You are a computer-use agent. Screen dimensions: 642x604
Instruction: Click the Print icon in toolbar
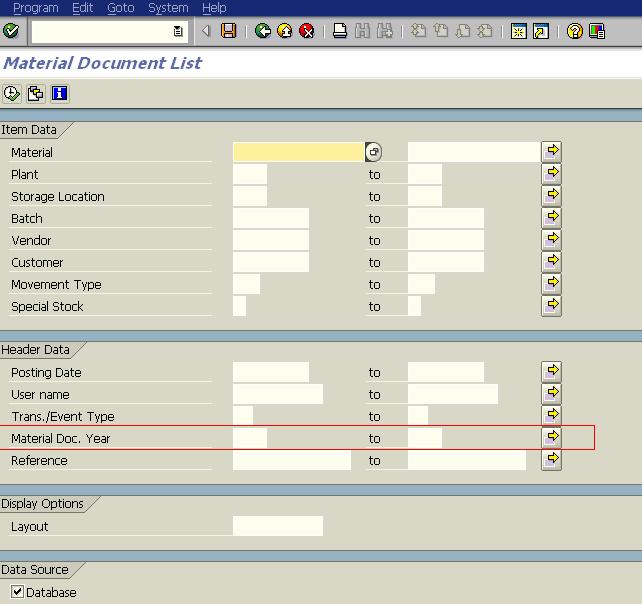coord(340,31)
